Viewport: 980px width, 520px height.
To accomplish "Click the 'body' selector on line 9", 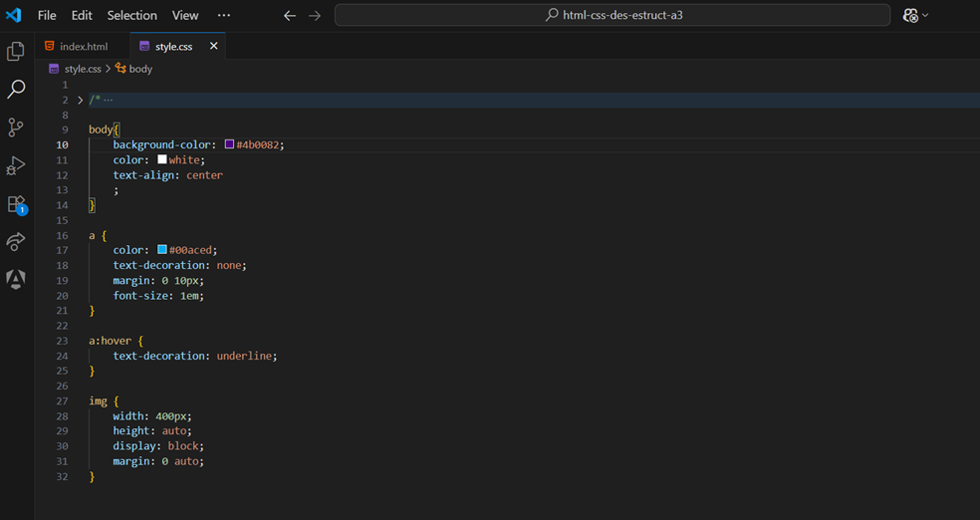I will coord(100,130).
